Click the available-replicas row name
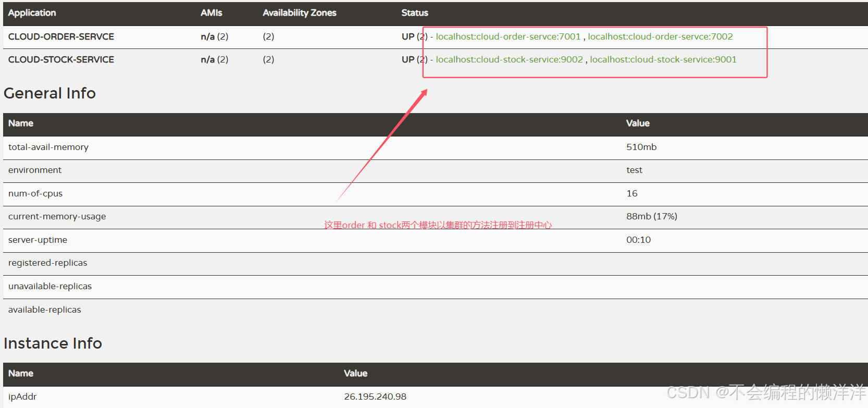The image size is (868, 408). point(45,310)
